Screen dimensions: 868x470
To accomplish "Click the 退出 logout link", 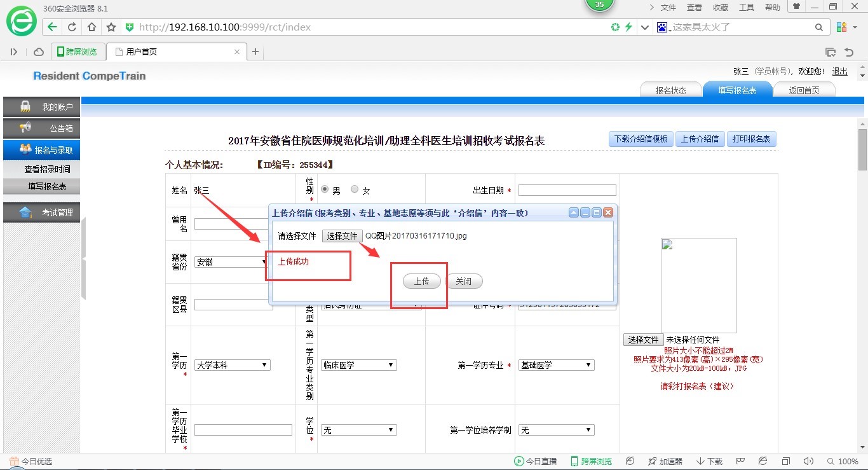I will (x=840, y=71).
